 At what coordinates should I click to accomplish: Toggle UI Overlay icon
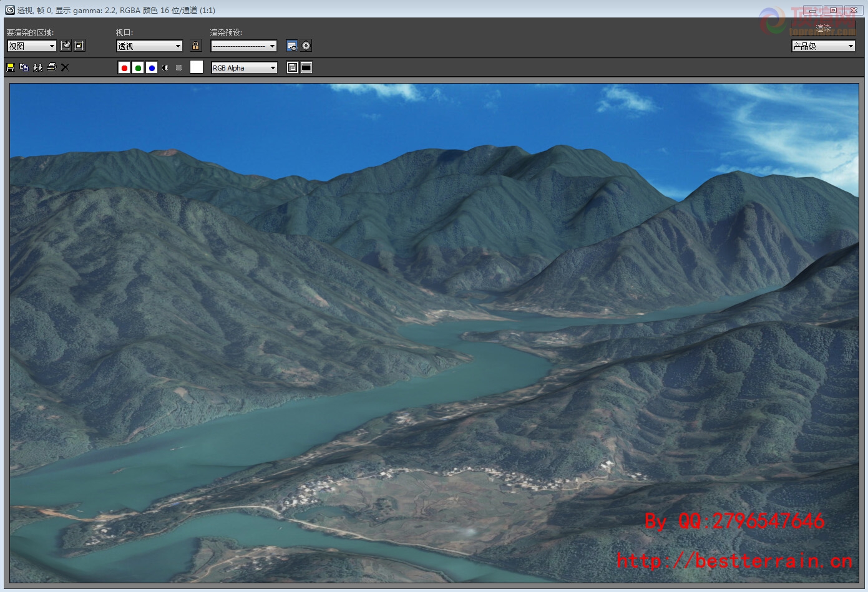293,67
